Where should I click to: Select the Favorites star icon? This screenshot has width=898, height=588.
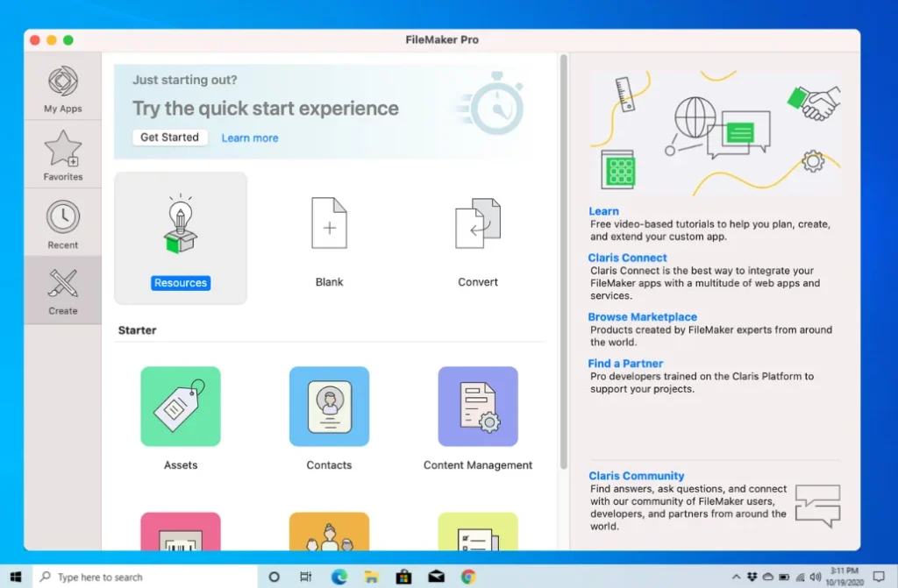[63, 150]
